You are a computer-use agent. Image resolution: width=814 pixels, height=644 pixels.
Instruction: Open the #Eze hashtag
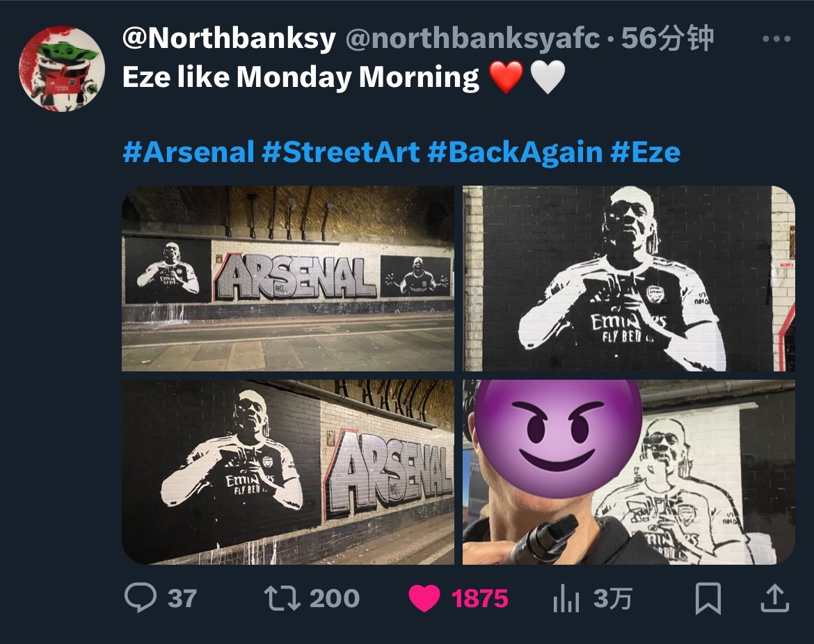645,152
